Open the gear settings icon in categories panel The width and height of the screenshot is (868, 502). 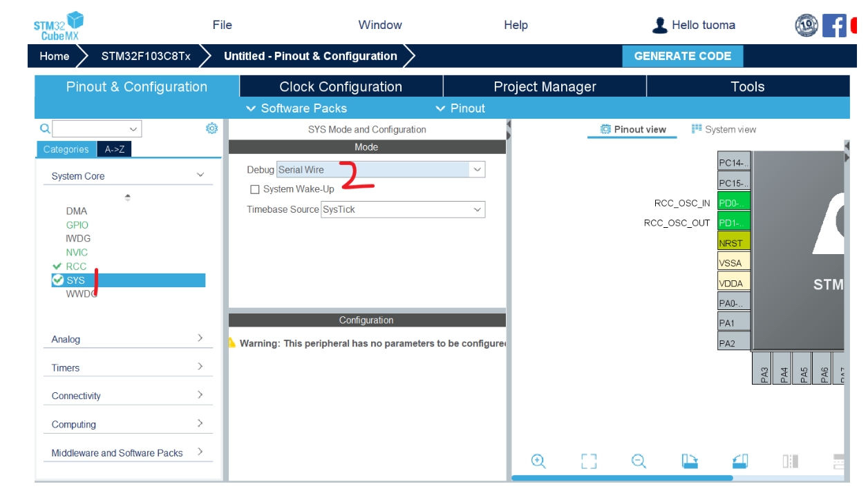tap(212, 128)
